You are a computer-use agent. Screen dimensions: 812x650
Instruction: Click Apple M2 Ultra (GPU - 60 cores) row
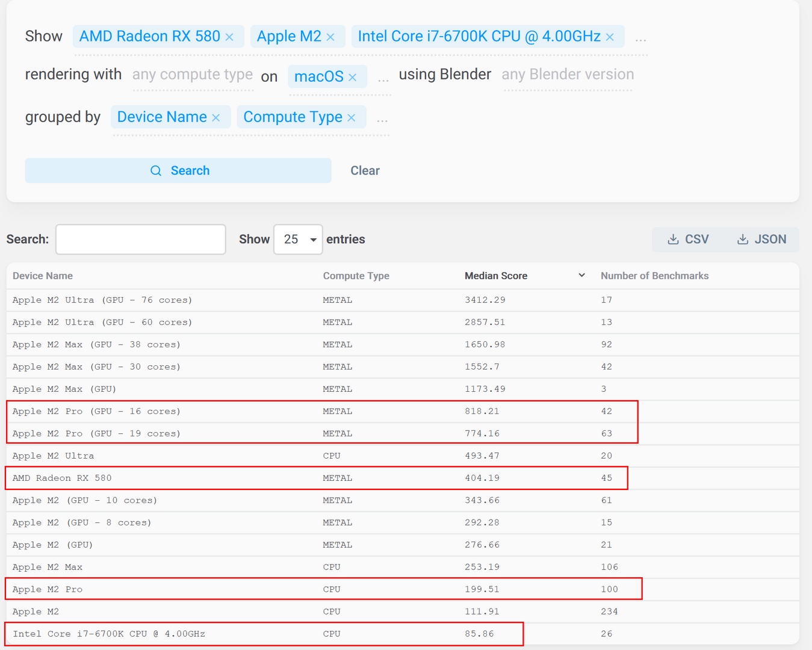coord(403,322)
